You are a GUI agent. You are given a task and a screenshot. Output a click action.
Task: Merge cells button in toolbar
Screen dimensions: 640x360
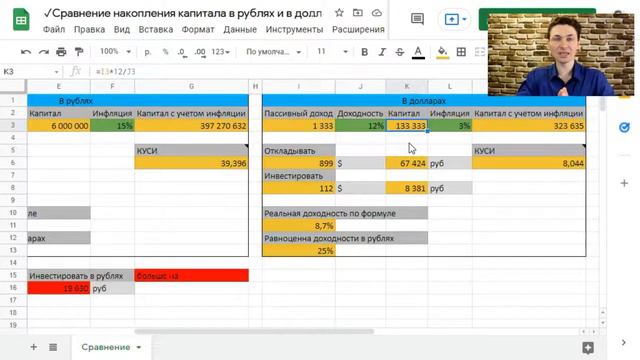click(x=480, y=52)
